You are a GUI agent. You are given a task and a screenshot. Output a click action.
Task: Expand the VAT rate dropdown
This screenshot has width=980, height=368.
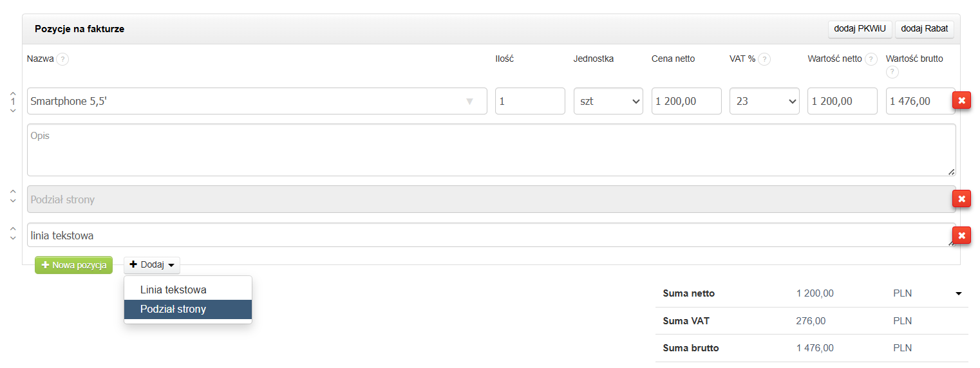(x=764, y=101)
